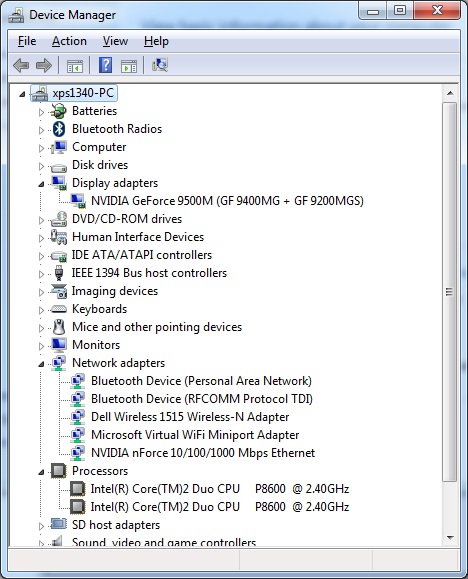Select the IEEE 1394 Bus host controllers label
This screenshot has height=579, width=468.
(x=149, y=273)
